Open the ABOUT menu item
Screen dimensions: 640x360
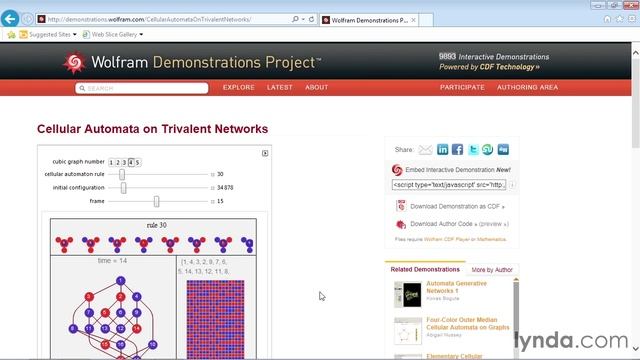(x=316, y=87)
